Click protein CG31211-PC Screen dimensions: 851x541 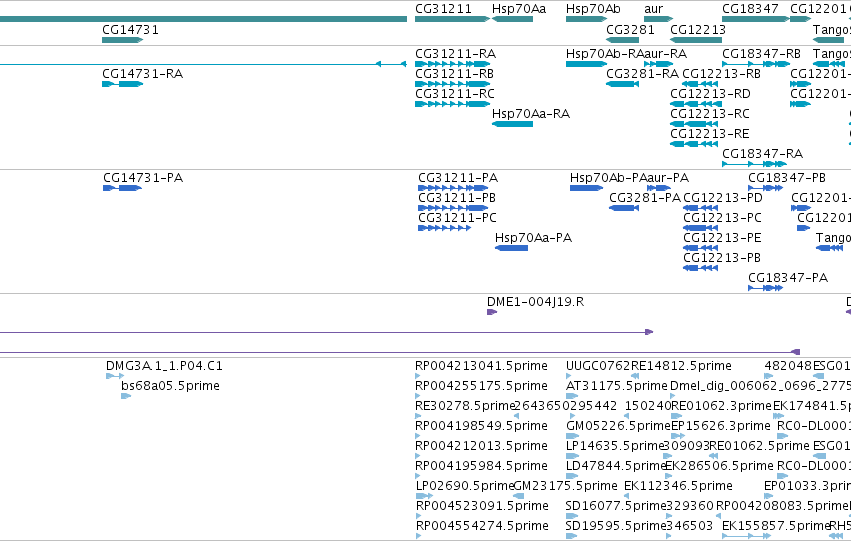coord(444,228)
